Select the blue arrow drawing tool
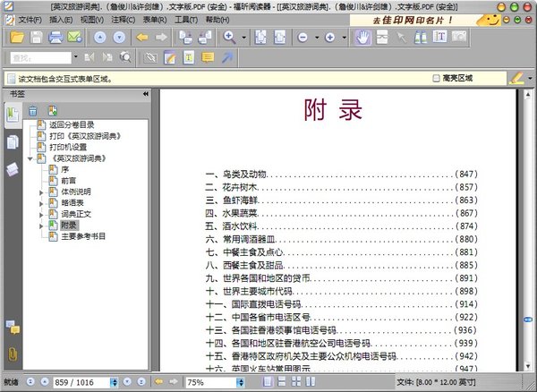 [x=226, y=57]
